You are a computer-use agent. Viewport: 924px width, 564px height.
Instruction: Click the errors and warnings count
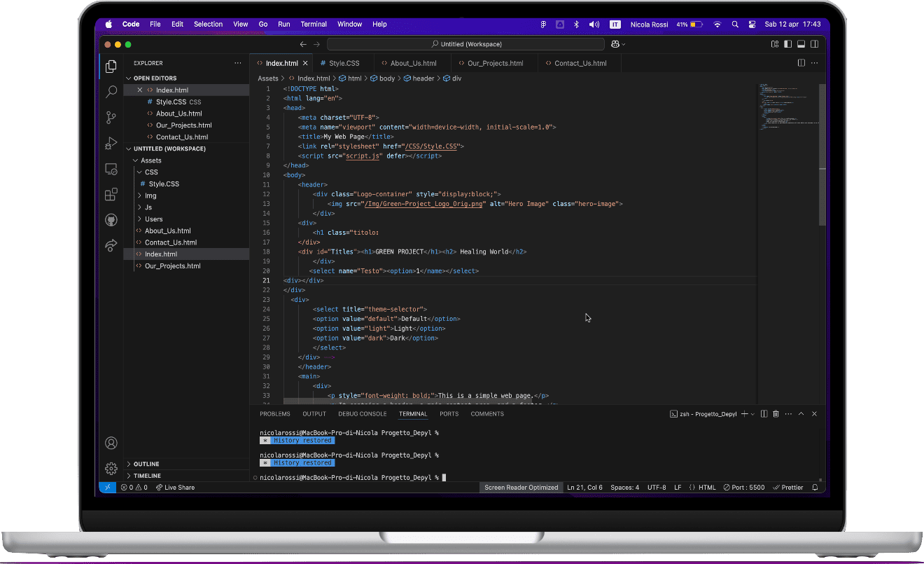134,488
